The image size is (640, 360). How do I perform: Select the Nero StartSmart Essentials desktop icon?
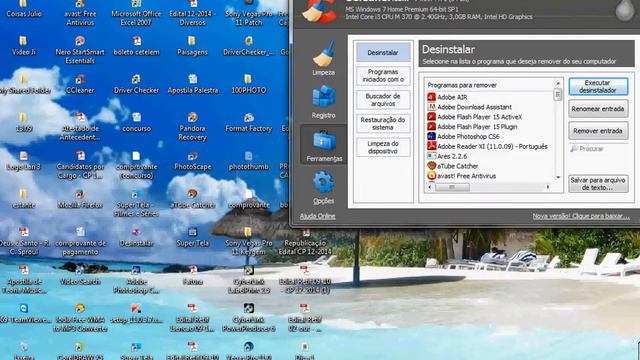tap(80, 49)
